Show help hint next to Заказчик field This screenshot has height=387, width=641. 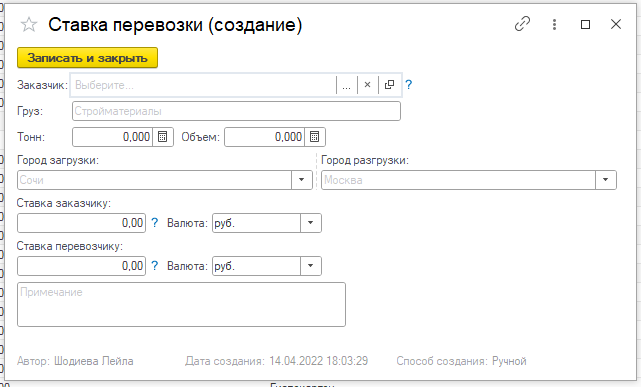[408, 85]
